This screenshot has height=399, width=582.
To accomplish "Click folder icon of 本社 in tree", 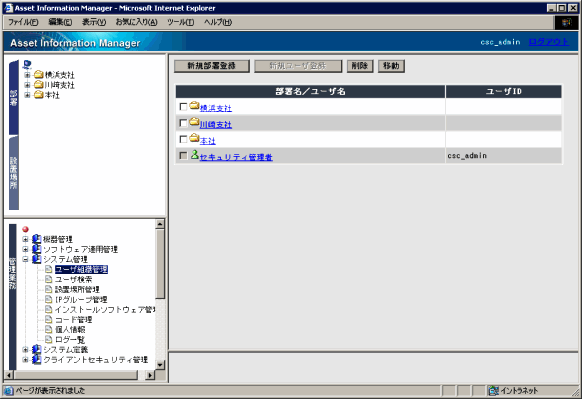I will pyautogui.click(x=39, y=95).
